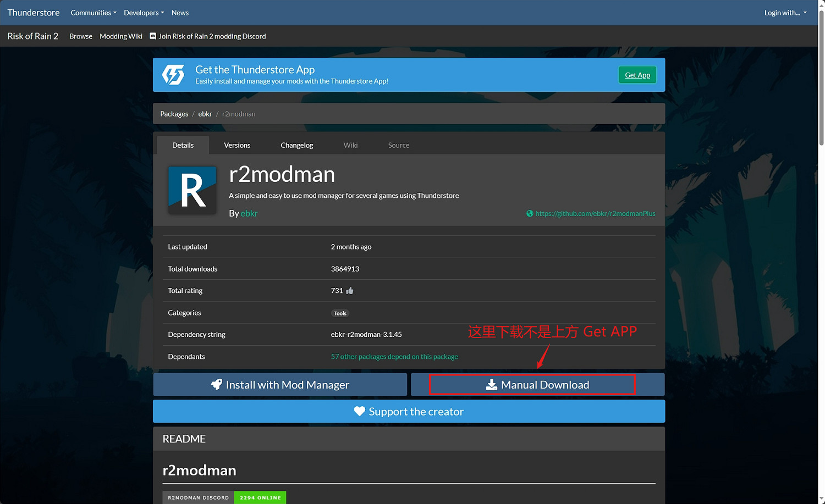Click the thumbs-up rating icon
Screen dimensions: 825x504
point(350,291)
